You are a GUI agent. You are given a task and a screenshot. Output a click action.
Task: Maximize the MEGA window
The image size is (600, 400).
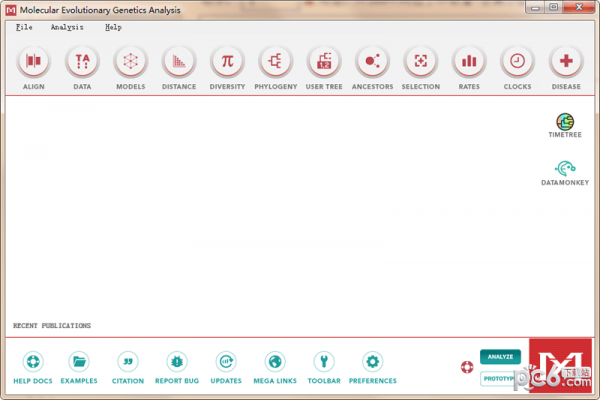[x=553, y=8]
